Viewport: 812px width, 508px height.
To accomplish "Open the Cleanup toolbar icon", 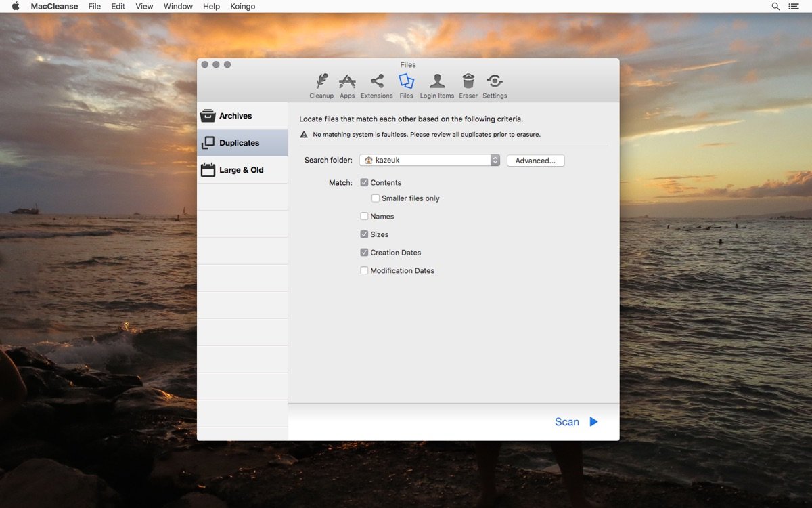I will (321, 85).
